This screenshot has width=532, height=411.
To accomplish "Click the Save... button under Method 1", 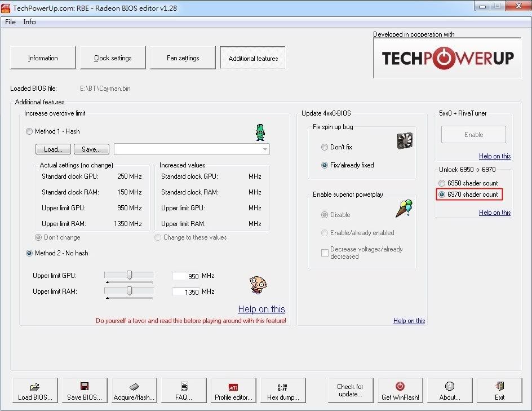I will coord(91,149).
